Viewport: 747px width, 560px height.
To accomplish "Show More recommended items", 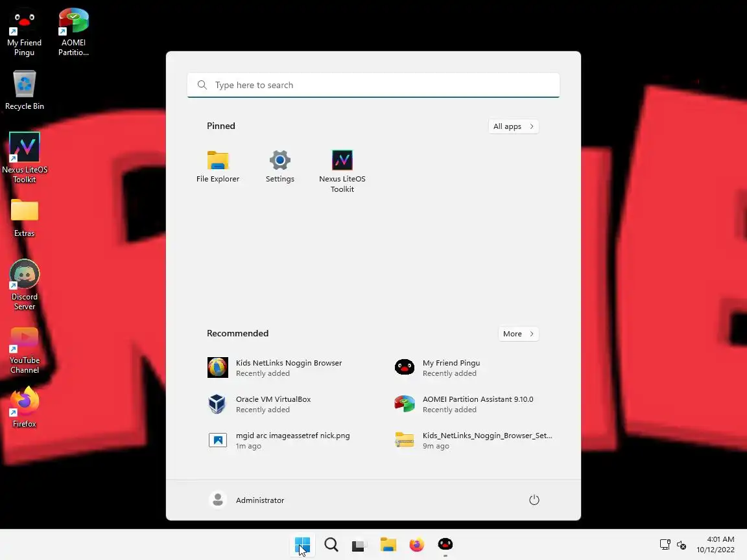I will click(518, 334).
